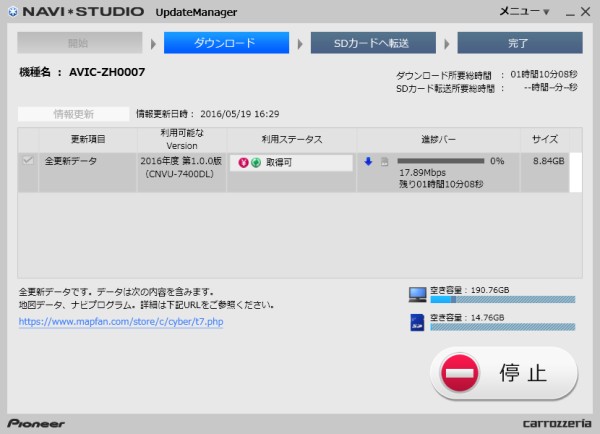Click the NAVI*STUDIO snowflake logo icon

pos(13,11)
